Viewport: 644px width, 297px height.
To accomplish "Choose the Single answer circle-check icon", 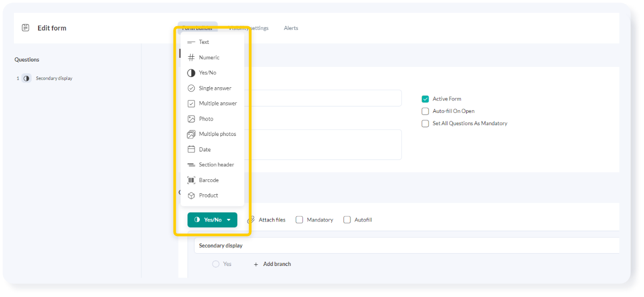I will [x=191, y=88].
